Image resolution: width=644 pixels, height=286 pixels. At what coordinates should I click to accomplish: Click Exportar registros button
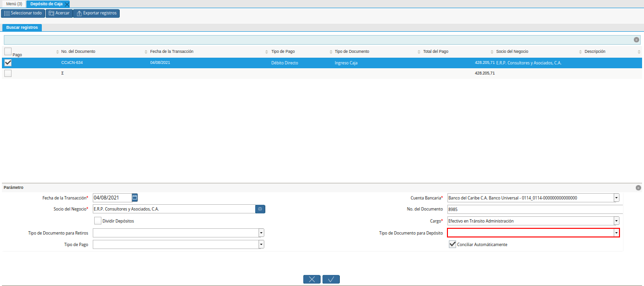point(97,13)
